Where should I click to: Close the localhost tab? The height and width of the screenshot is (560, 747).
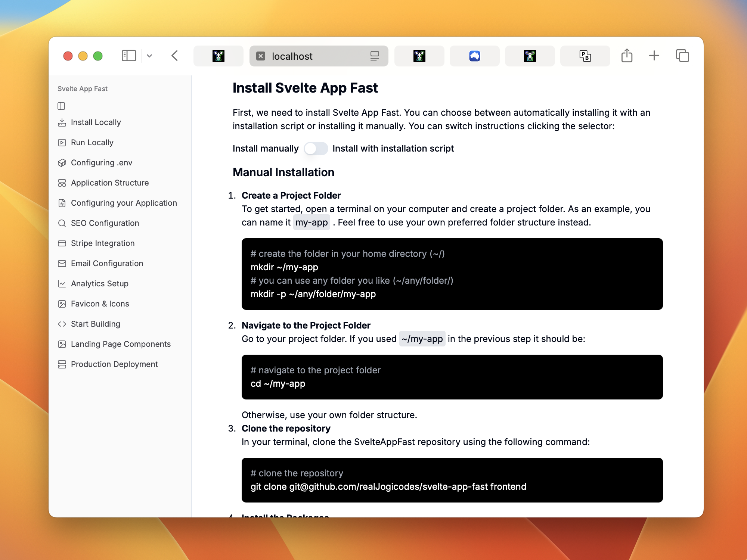pos(261,56)
